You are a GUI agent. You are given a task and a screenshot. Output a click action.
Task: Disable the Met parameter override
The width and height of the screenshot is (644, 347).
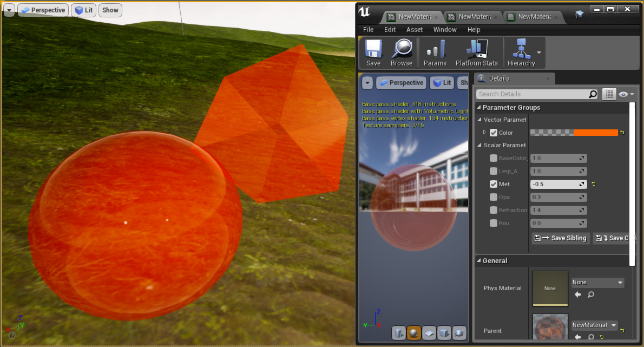(494, 184)
